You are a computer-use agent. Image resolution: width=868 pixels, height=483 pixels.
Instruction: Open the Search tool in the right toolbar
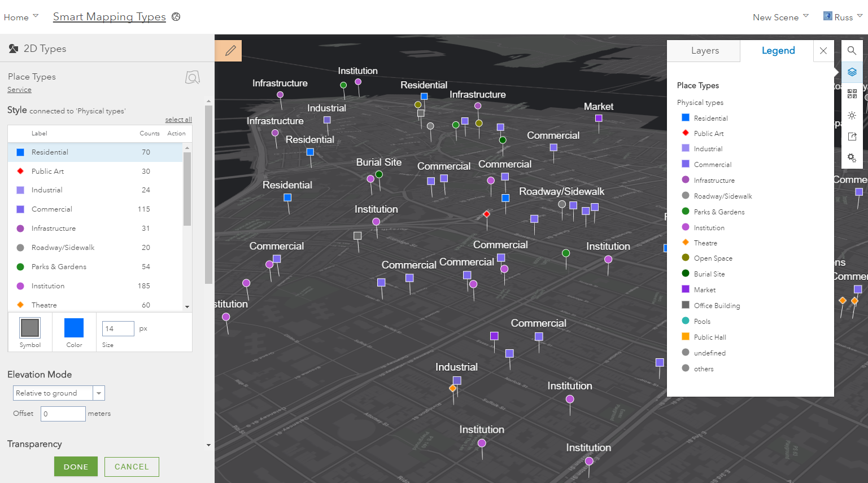coord(852,51)
